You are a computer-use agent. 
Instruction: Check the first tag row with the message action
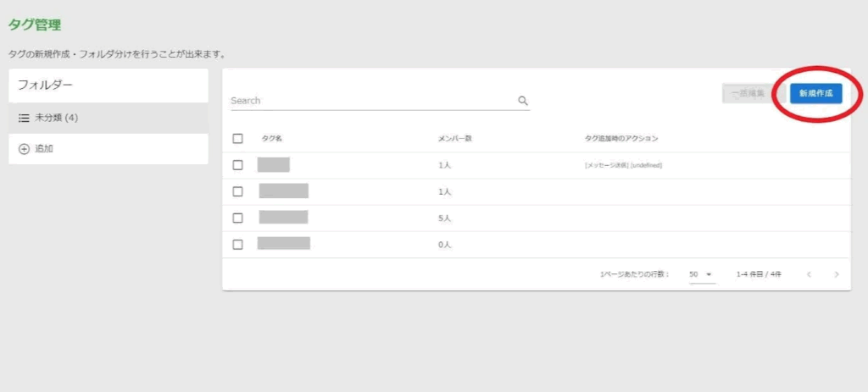coord(237,165)
